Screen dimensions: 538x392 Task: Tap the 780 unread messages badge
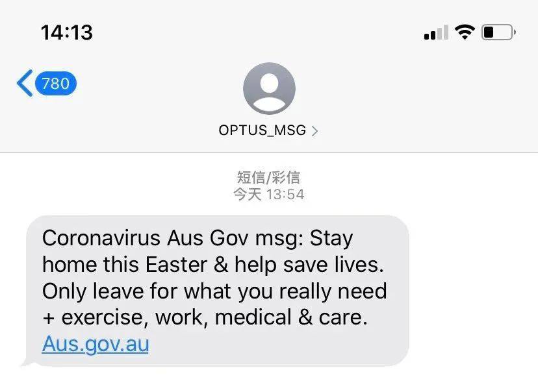[56, 83]
